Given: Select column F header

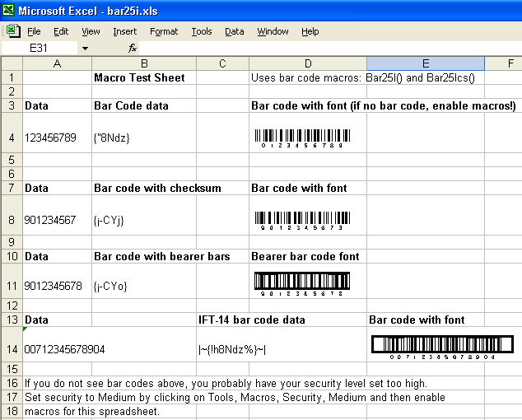Looking at the screenshot, I should click(x=503, y=63).
